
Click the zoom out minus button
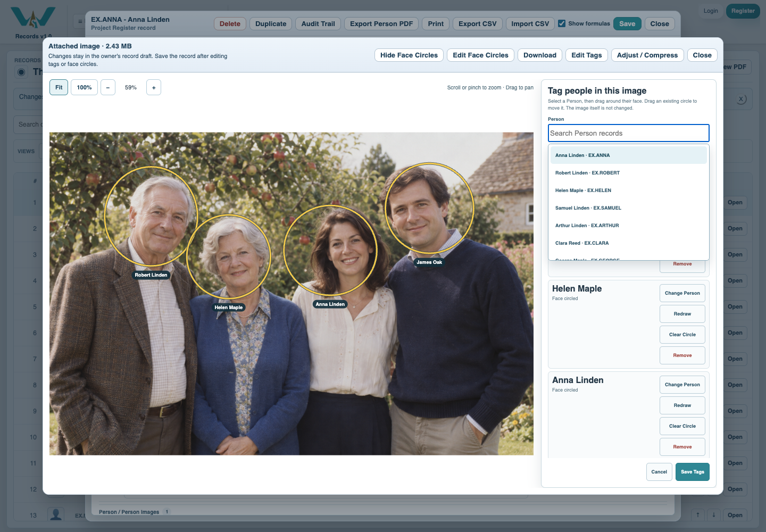(x=108, y=87)
